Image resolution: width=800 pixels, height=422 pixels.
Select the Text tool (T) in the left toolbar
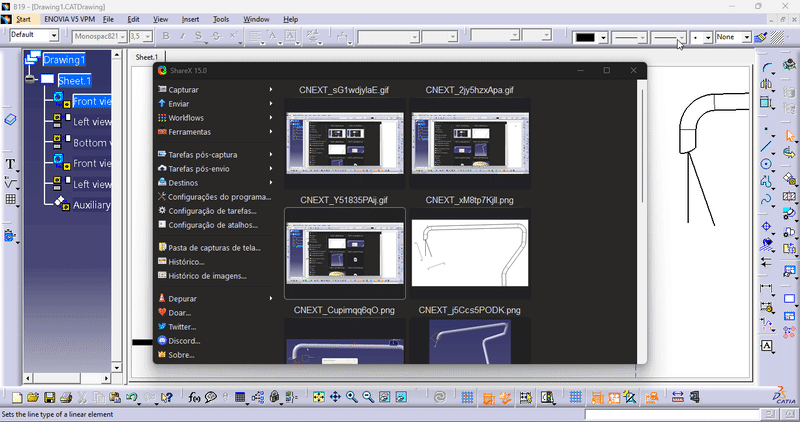pyautogui.click(x=10, y=164)
